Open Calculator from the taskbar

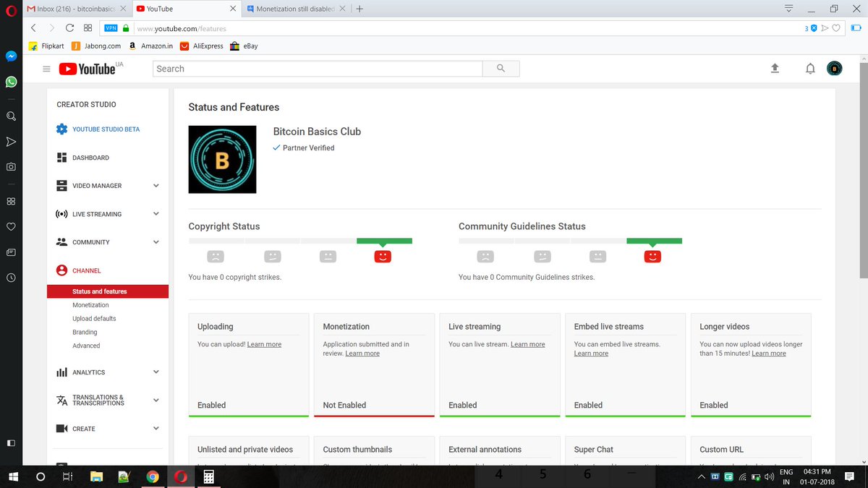[208, 477]
